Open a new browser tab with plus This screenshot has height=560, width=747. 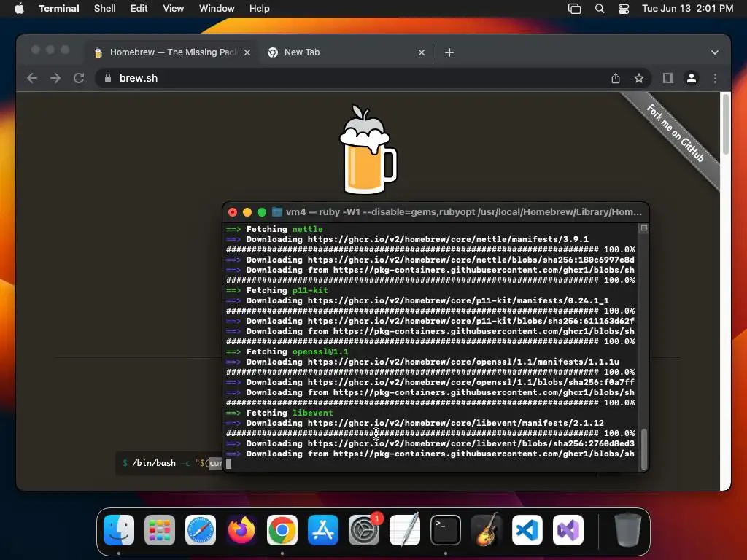click(449, 52)
